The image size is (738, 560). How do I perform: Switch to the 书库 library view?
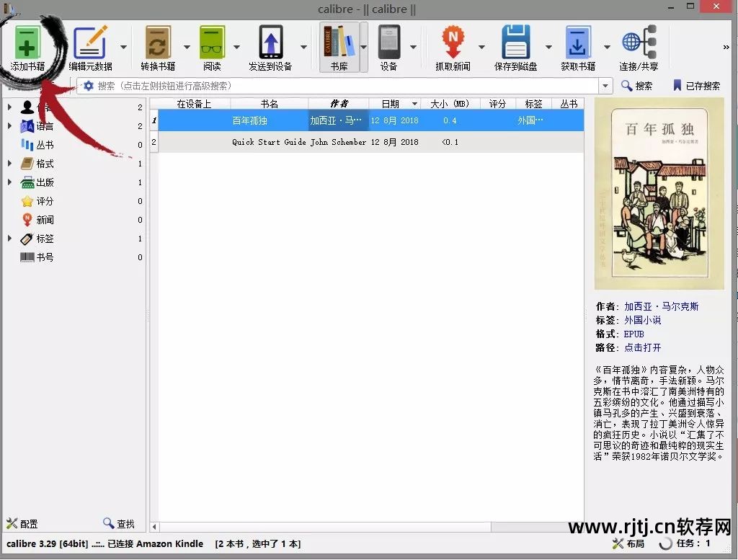[340, 47]
